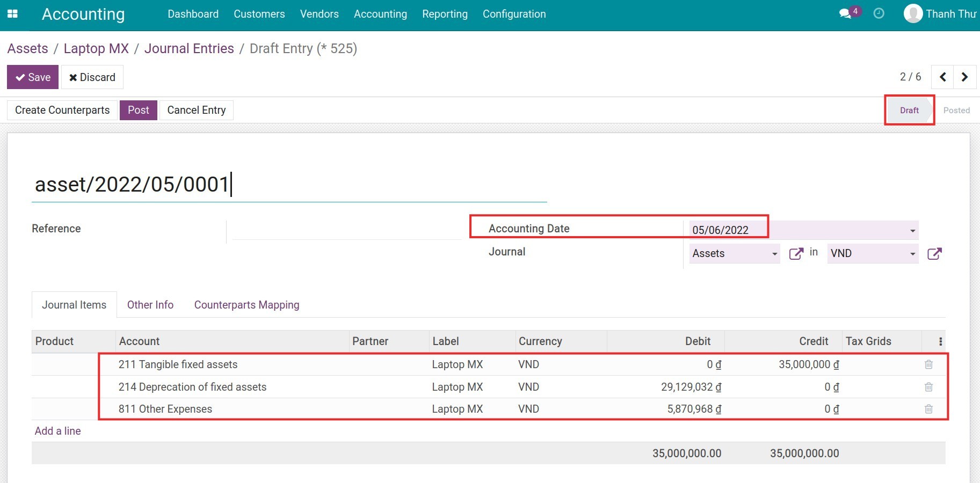The height and width of the screenshot is (483, 980).
Task: Open the apps menu grid icon
Action: pos(12,14)
